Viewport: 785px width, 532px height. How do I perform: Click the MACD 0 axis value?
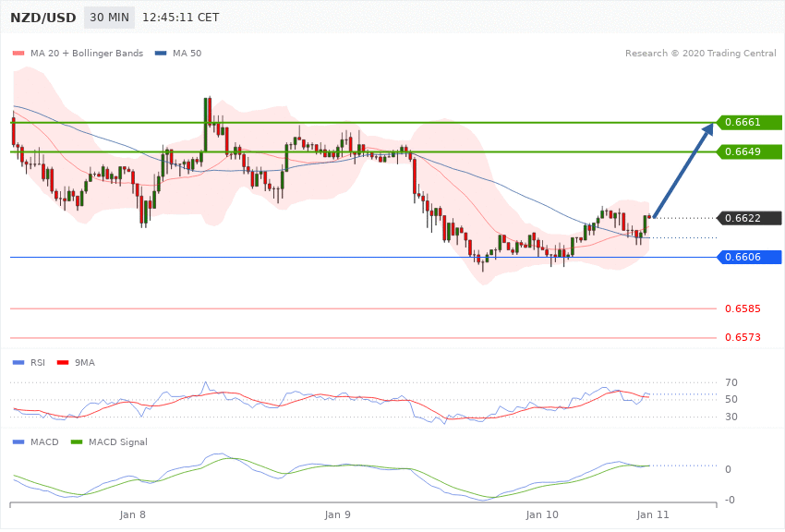[x=728, y=469]
